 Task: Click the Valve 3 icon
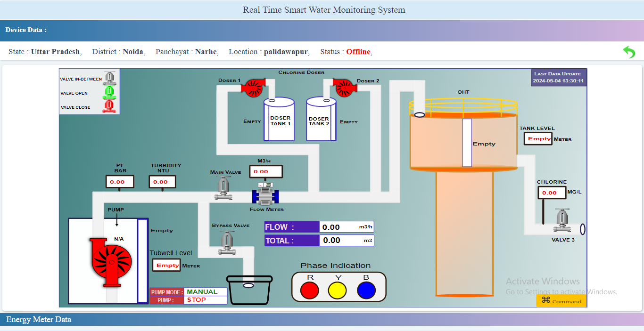pos(562,221)
